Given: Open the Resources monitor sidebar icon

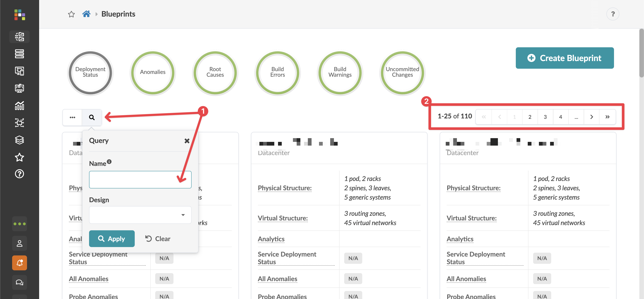Looking at the screenshot, I should pyautogui.click(x=20, y=88).
